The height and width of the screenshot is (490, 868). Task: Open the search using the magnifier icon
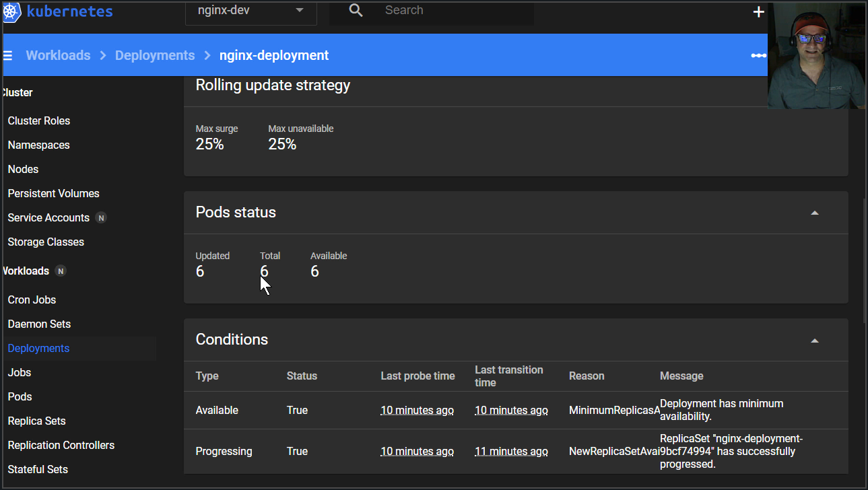tap(356, 10)
